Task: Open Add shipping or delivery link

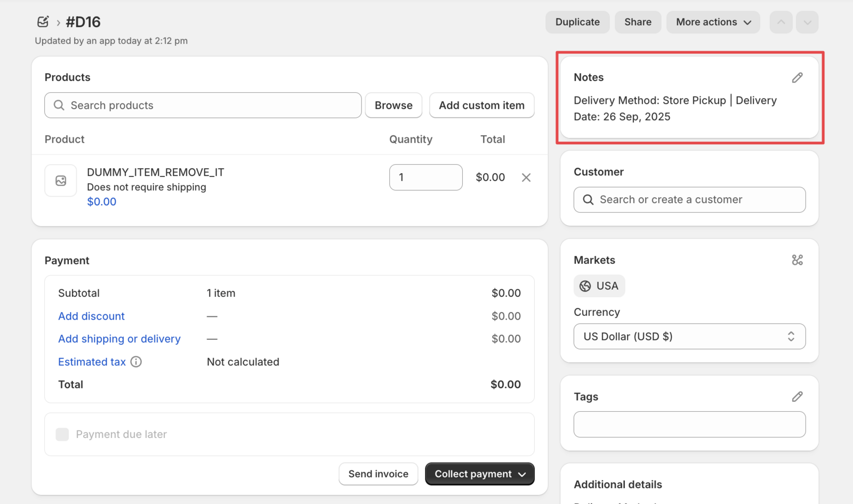Action: 119,339
